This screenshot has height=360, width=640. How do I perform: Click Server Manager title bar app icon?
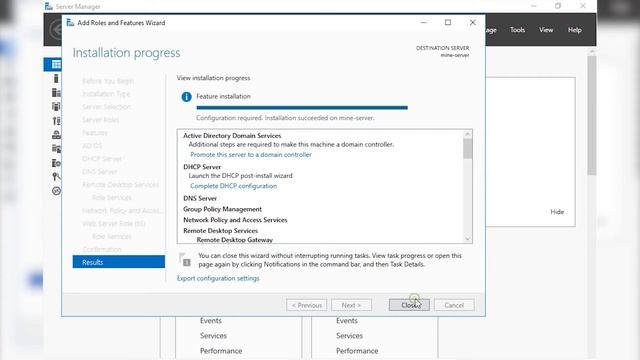49,6
